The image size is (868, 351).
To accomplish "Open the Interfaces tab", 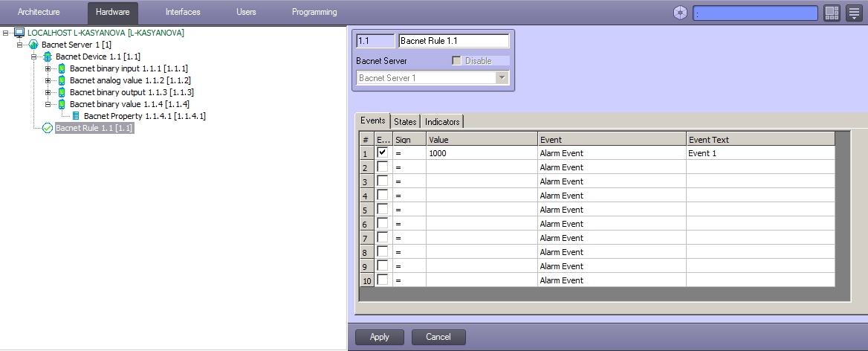I will [183, 12].
